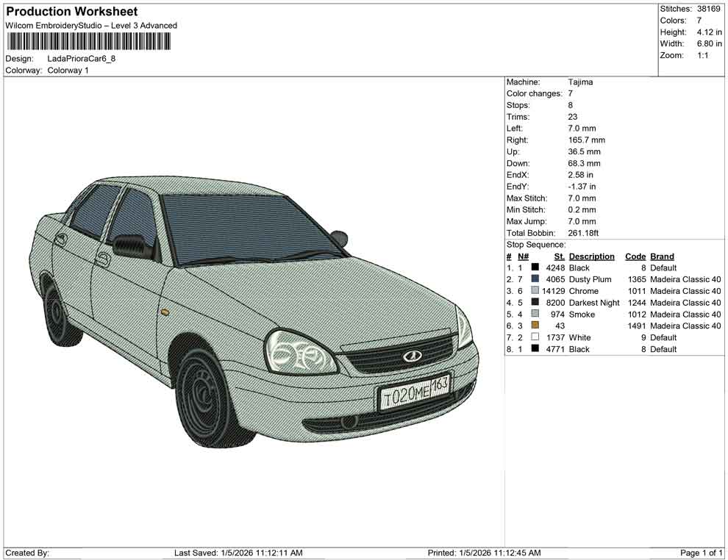Click the Production Worksheet title
Screen dimensions: 728x560
point(71,12)
